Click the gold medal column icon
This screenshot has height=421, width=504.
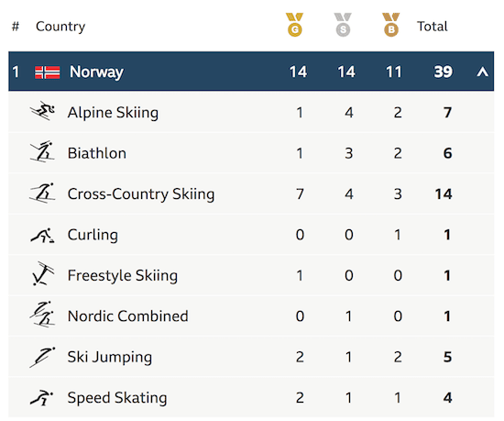click(294, 25)
